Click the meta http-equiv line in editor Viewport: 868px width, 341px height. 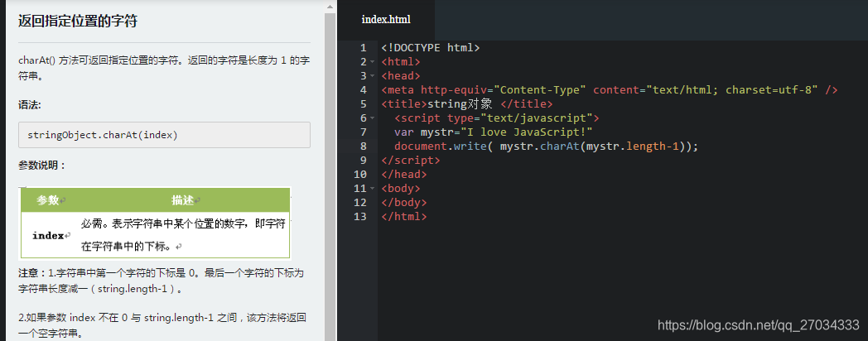(610, 89)
